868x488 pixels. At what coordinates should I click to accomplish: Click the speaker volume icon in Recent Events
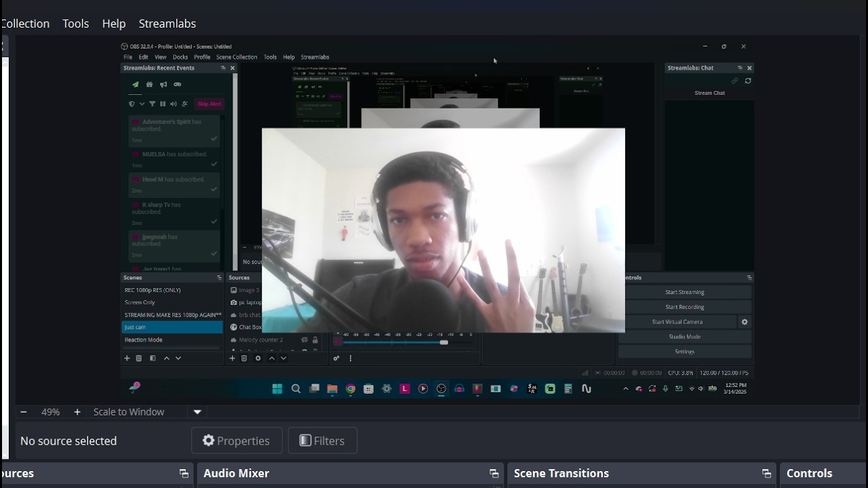(174, 104)
